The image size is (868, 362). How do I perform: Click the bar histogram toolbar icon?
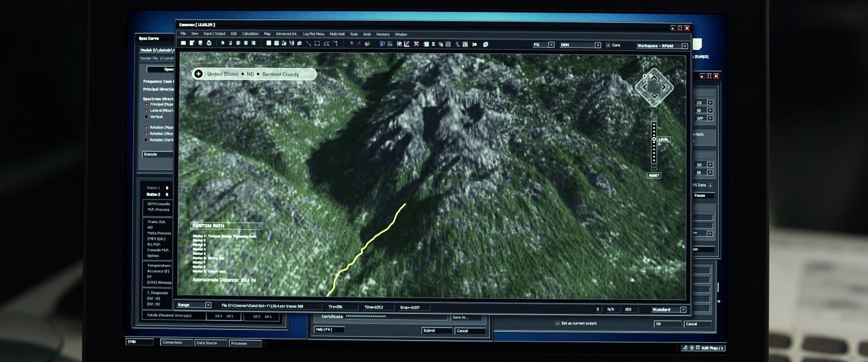point(399,44)
